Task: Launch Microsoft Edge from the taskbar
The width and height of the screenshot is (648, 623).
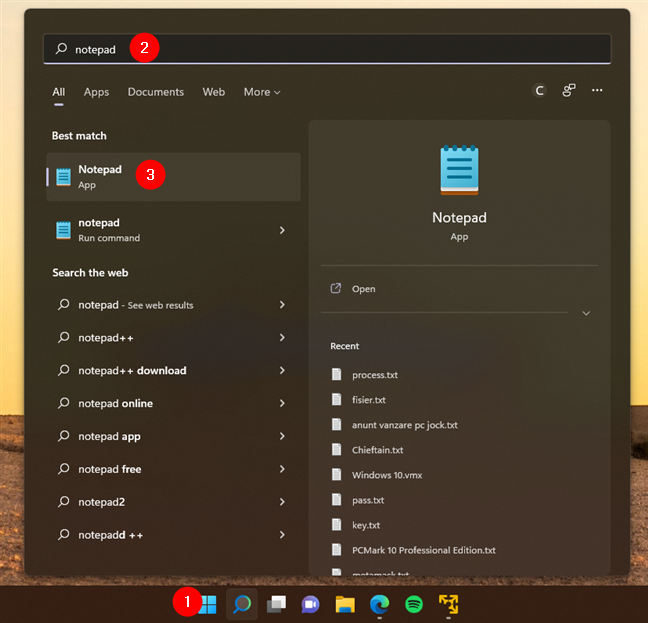Action: coord(379,604)
